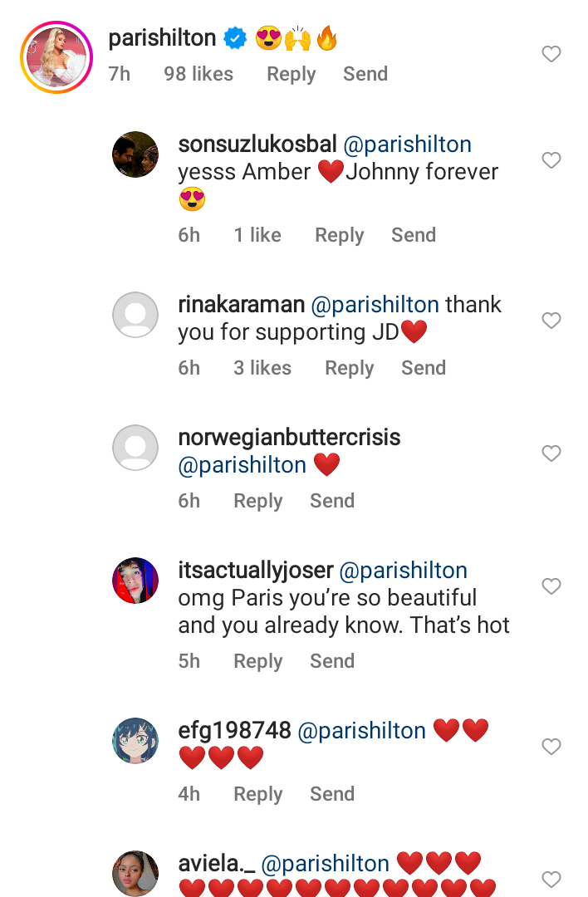Send parishilton's top comment
Screen dimensions: 588x897
click(x=365, y=74)
